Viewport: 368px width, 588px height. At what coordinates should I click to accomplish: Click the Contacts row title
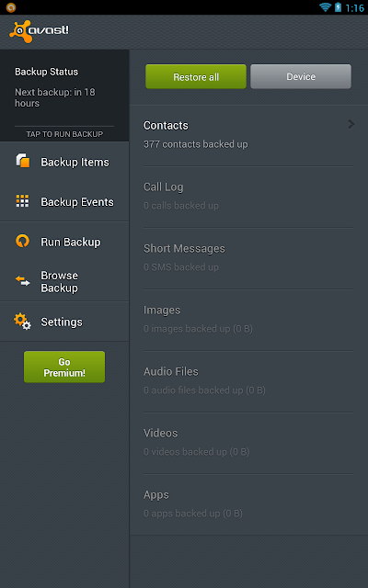pos(166,125)
